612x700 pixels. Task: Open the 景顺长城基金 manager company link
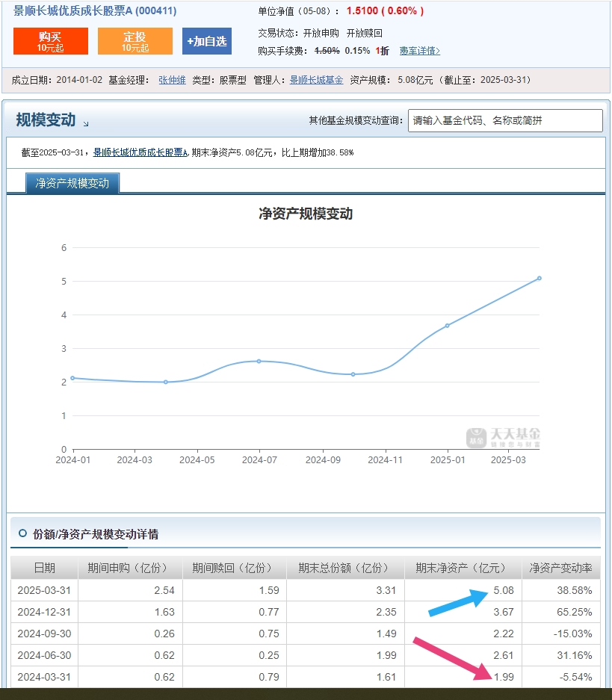tap(316, 80)
